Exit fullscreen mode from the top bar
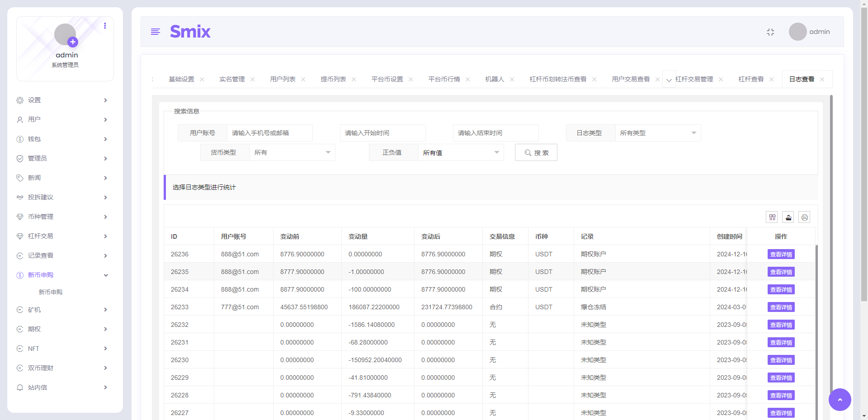This screenshot has height=420, width=868. [x=771, y=32]
